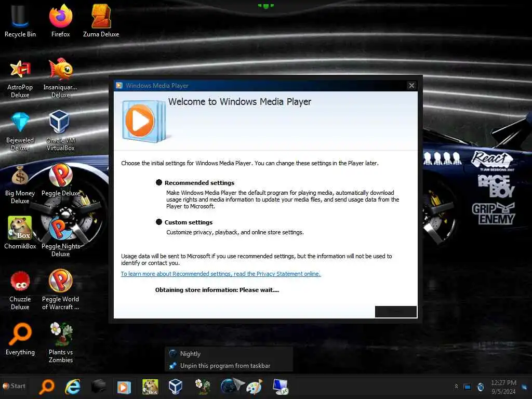Click the small Media Player title bar icon

119,85
